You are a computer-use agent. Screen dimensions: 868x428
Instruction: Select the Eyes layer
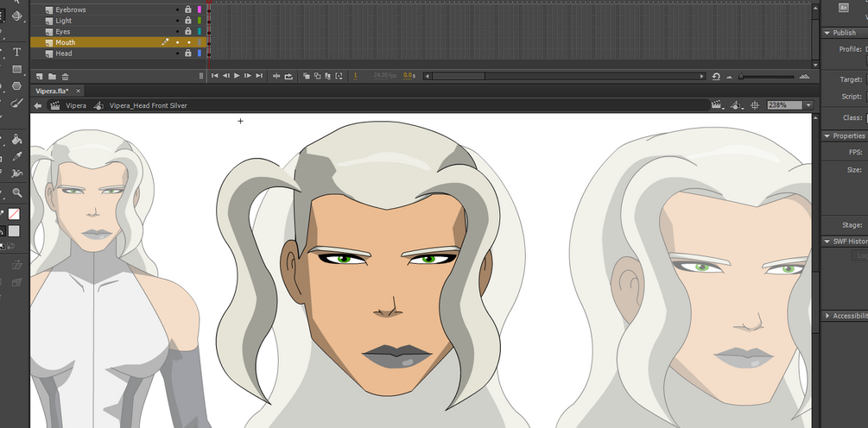coord(63,32)
